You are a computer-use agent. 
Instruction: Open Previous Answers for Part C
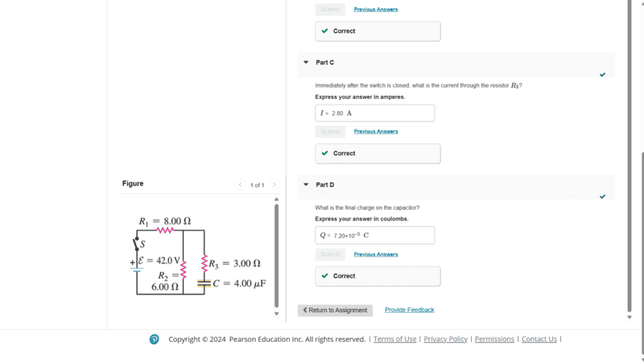tap(375, 131)
